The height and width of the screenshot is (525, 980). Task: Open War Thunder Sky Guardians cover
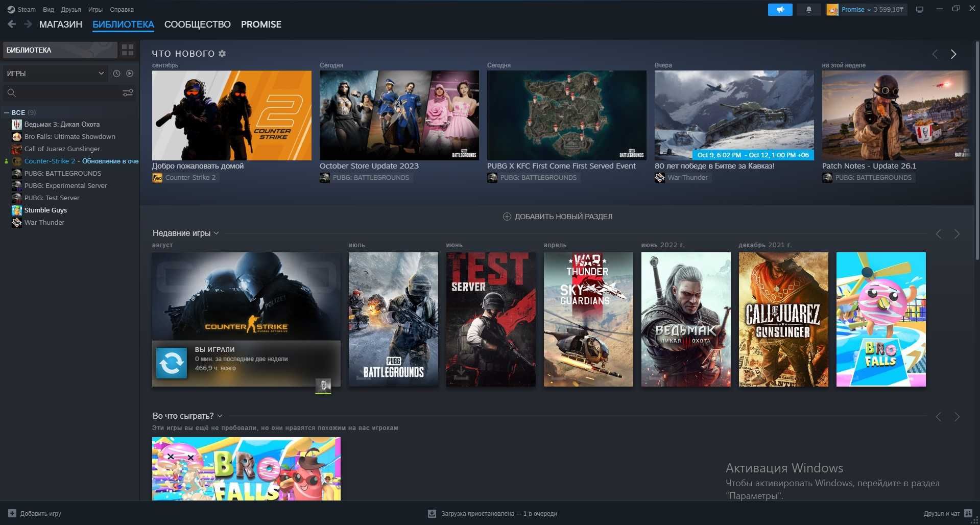pyautogui.click(x=588, y=319)
